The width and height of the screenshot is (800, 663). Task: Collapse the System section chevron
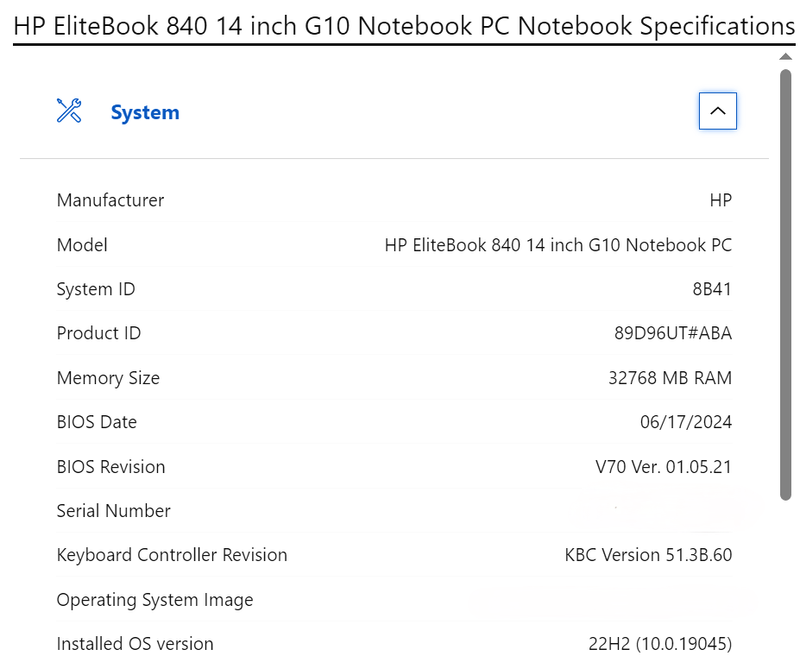(717, 111)
